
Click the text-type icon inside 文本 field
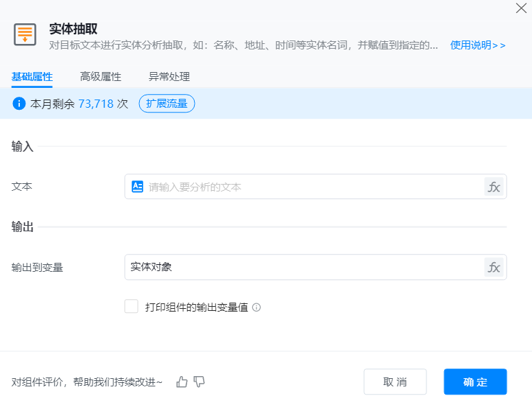pyautogui.click(x=137, y=187)
